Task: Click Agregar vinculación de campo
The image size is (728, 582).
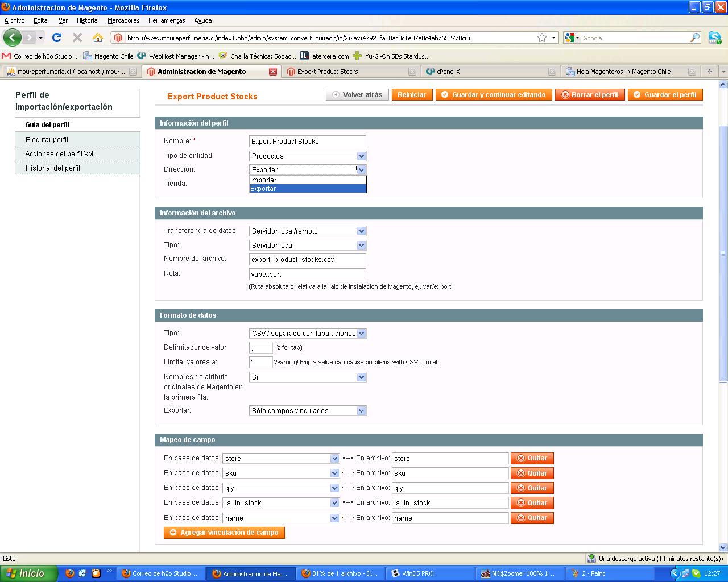Action: click(224, 533)
